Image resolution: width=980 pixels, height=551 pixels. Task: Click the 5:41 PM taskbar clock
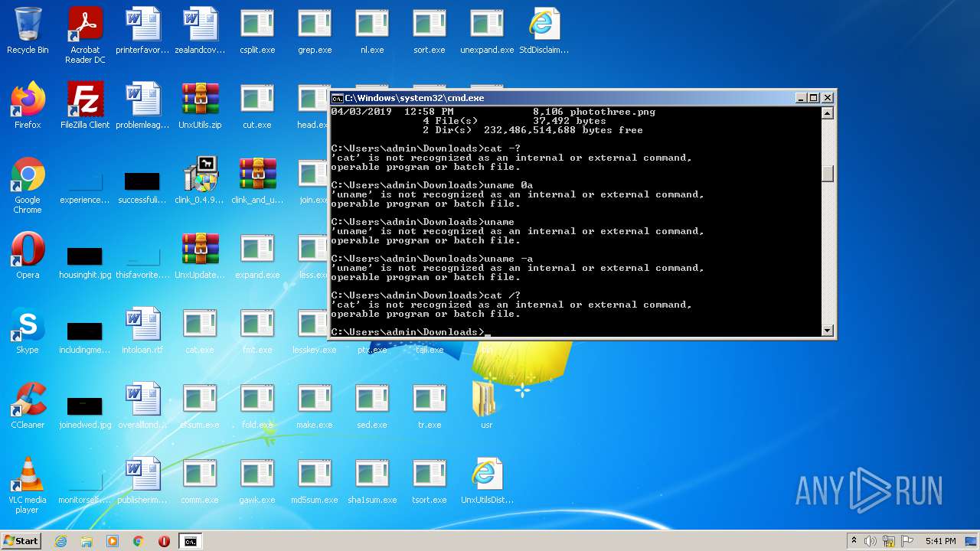pos(940,541)
